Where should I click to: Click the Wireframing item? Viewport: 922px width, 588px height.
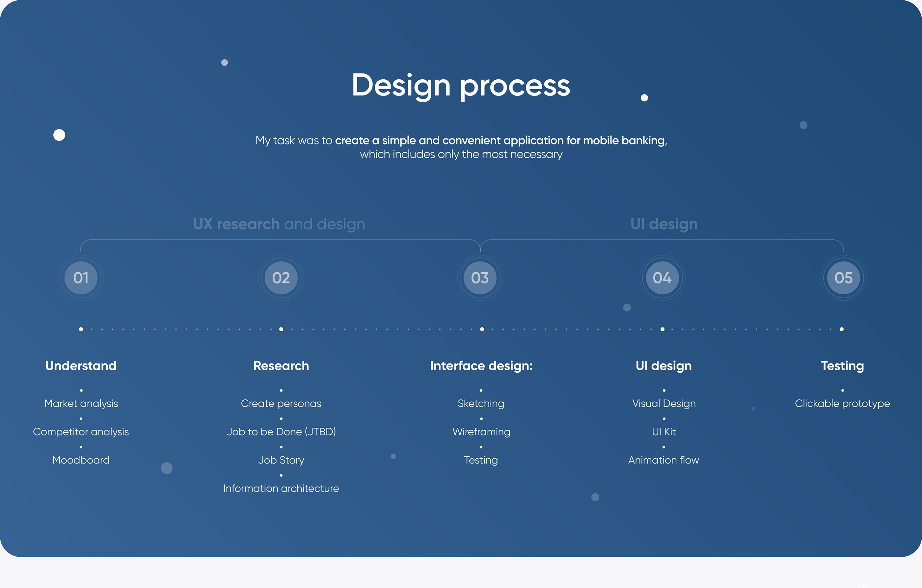481,432
